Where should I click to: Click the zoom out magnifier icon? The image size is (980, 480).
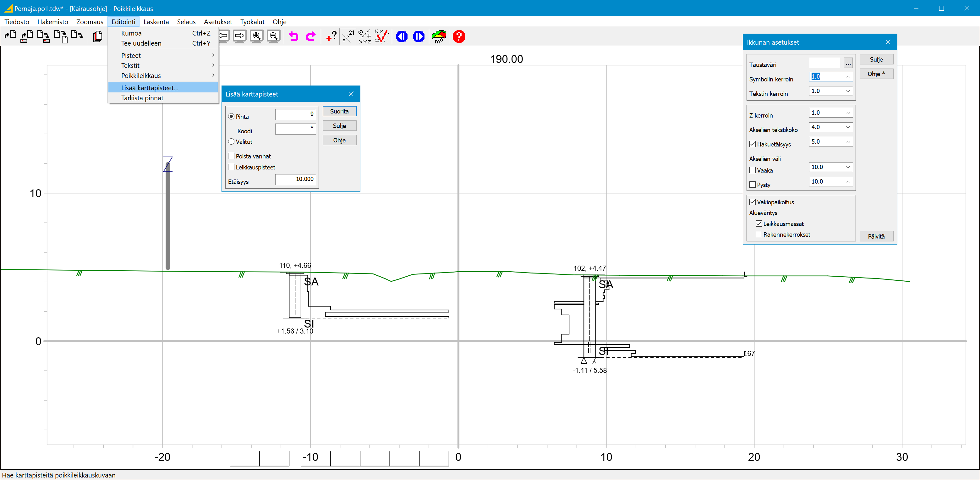274,36
